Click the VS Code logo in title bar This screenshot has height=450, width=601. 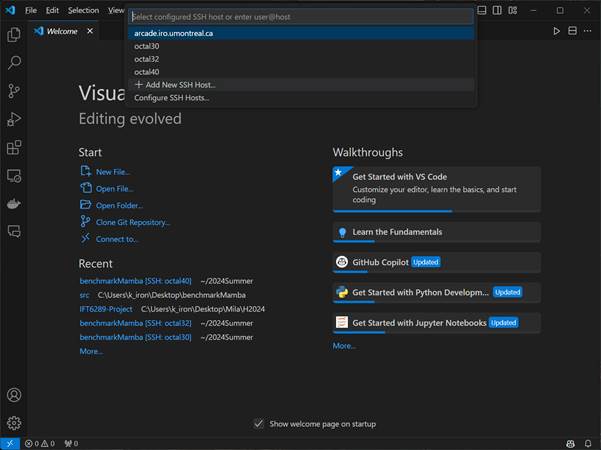[x=10, y=10]
